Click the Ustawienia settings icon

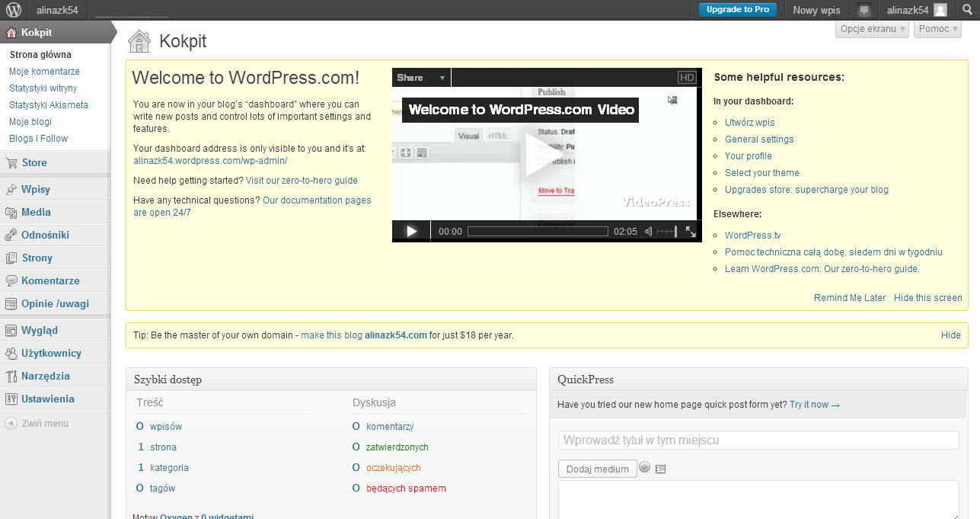(11, 399)
